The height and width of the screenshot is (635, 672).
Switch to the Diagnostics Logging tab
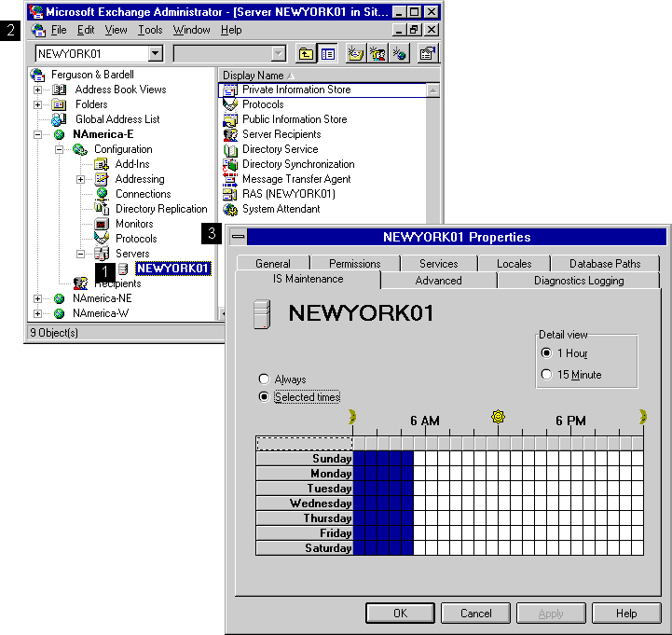[x=579, y=281]
